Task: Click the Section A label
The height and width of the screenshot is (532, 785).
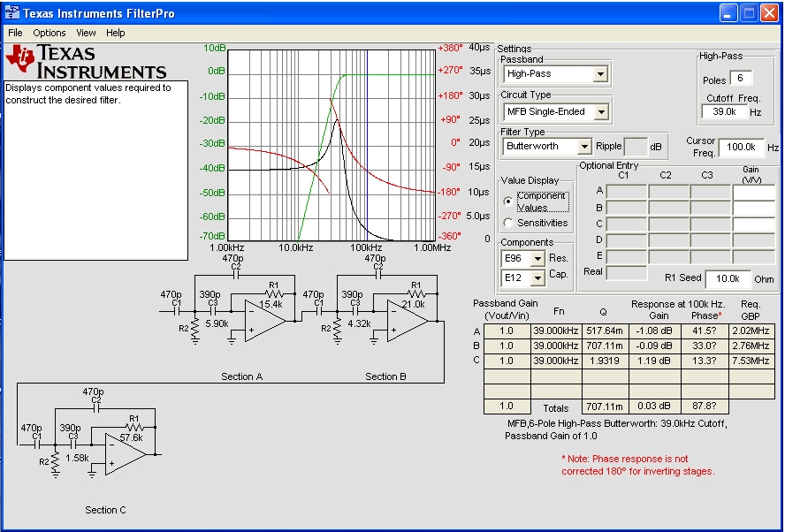Action: 242,376
